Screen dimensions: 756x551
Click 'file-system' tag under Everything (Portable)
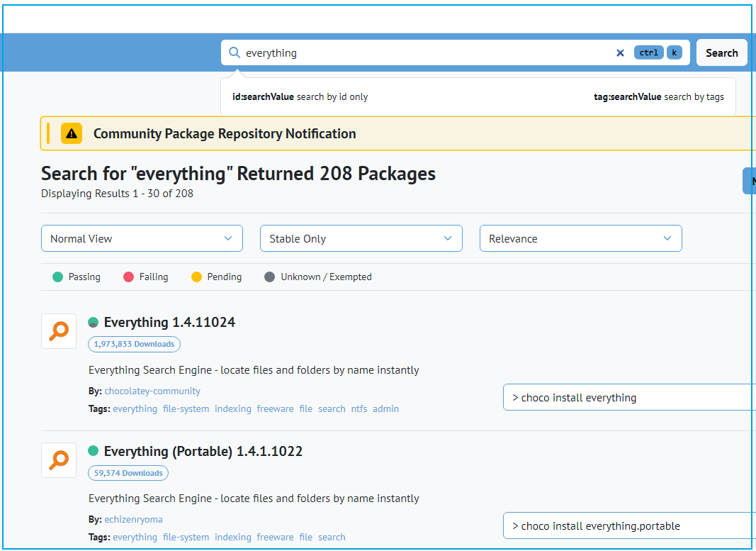click(x=186, y=537)
